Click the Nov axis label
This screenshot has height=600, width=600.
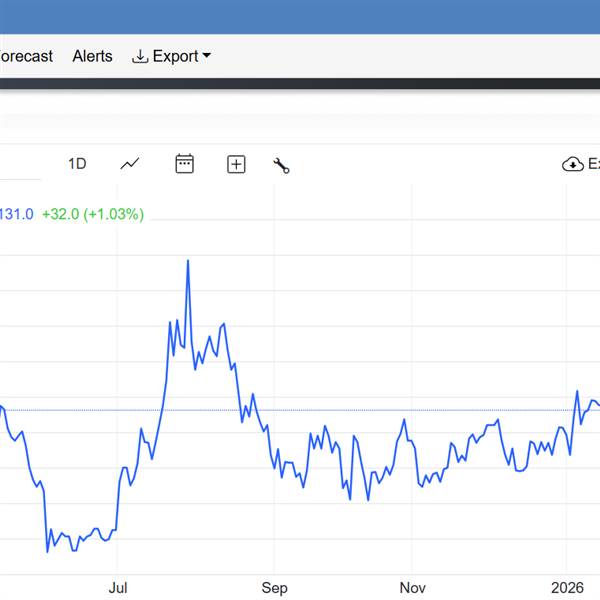click(412, 588)
